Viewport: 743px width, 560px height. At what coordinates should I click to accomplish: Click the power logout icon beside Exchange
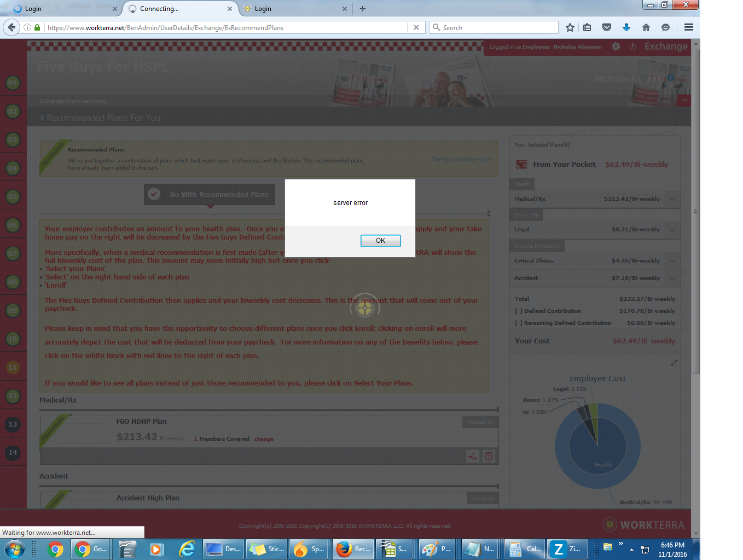[x=632, y=46]
